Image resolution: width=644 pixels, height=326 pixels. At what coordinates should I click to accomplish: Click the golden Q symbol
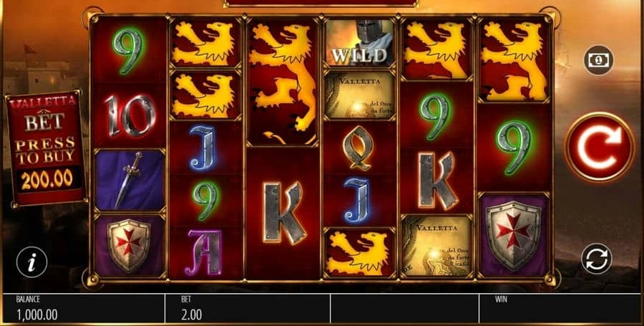(x=360, y=148)
